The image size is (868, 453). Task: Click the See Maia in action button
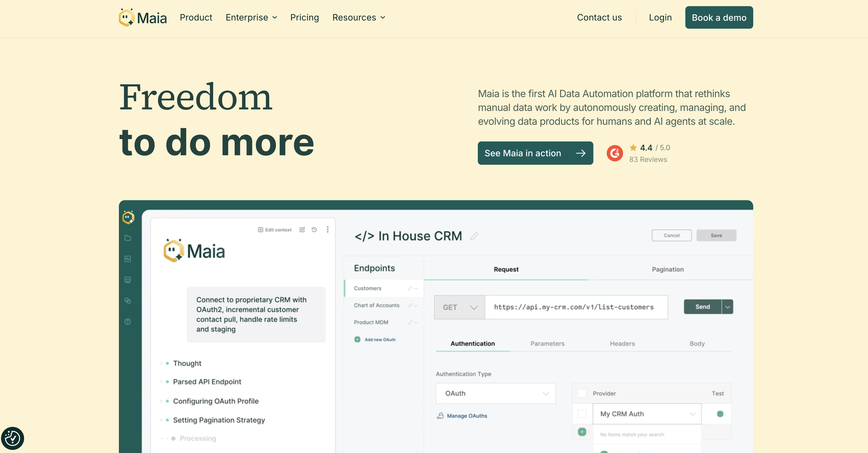coord(535,153)
